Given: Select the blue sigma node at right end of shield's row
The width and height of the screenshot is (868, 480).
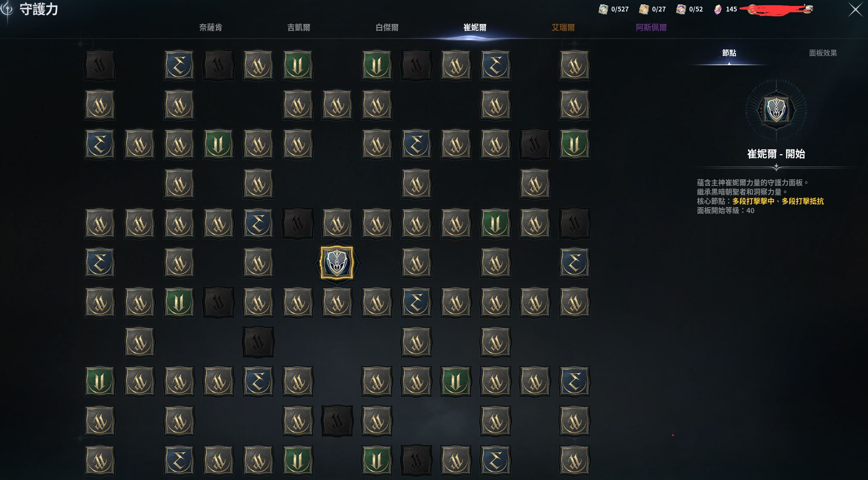Looking at the screenshot, I should click(574, 263).
